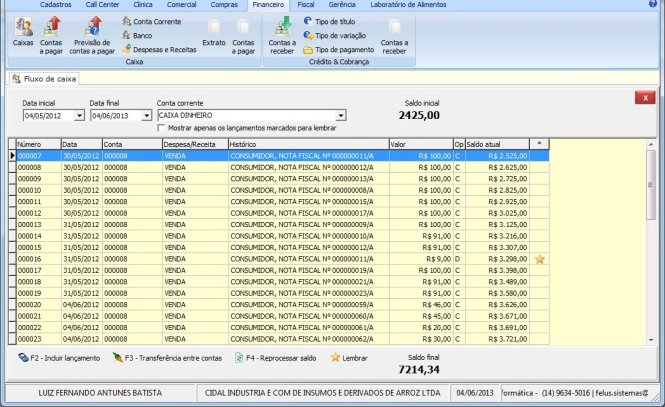The height and width of the screenshot is (407, 665).
Task: Click the Lembrar star button
Action: coord(349,358)
